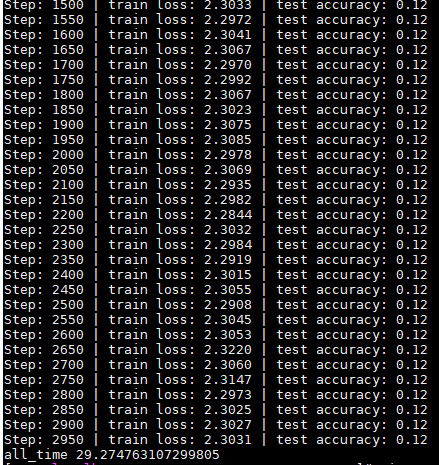Click train loss value 2.2919

[228, 260]
